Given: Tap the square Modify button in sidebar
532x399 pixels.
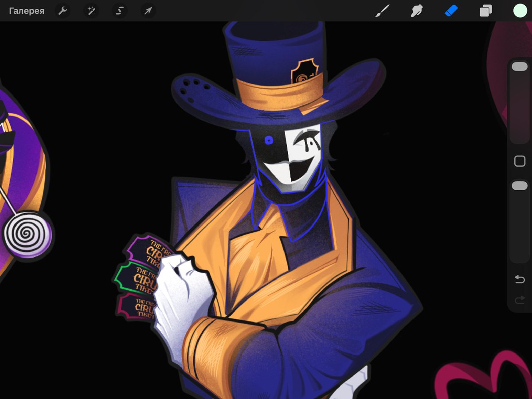Looking at the screenshot, I should (520, 161).
